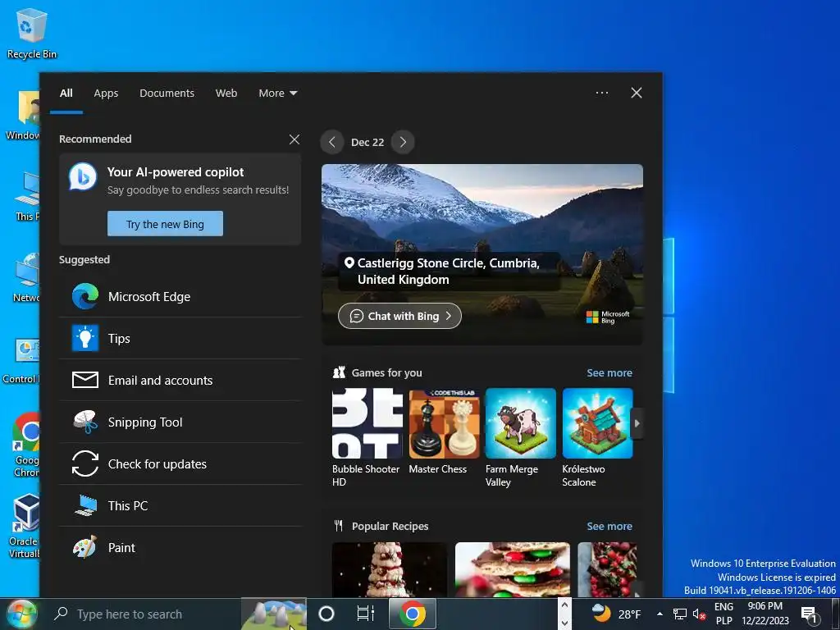Viewport: 840px width, 630px height.
Task: Open the layered candy bar recipe thumbnail
Action: [512, 569]
